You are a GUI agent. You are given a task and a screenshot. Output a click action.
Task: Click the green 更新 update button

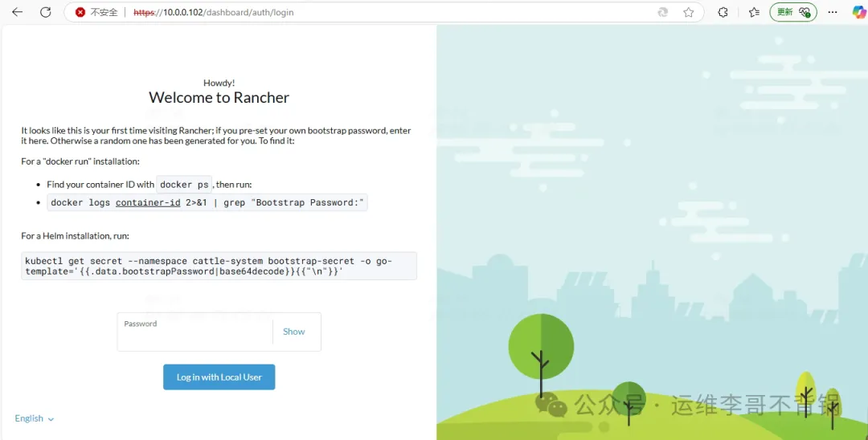793,12
